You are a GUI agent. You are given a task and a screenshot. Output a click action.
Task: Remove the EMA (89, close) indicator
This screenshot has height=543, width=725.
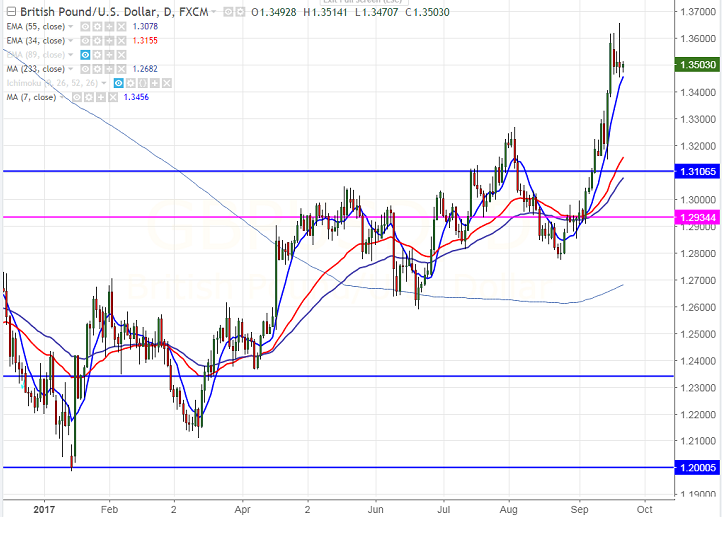point(121,55)
